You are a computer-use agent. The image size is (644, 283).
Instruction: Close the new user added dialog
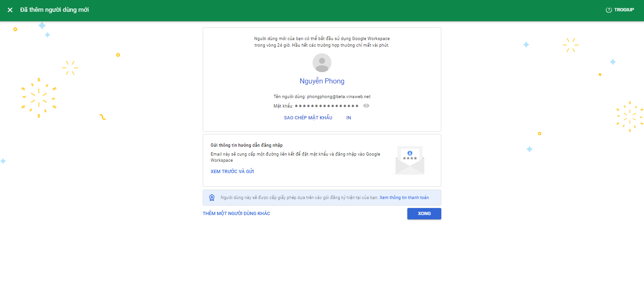[x=10, y=10]
